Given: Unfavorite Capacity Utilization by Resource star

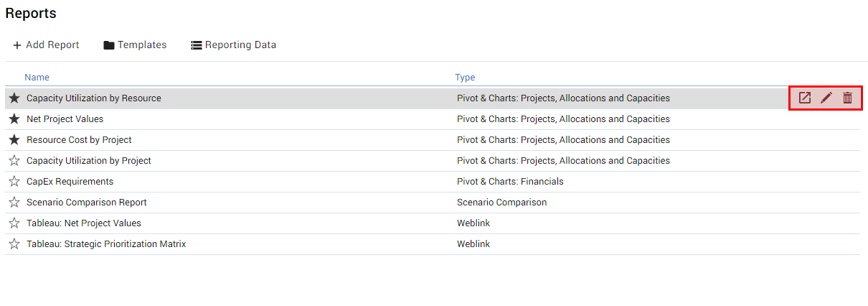Looking at the screenshot, I should point(14,98).
